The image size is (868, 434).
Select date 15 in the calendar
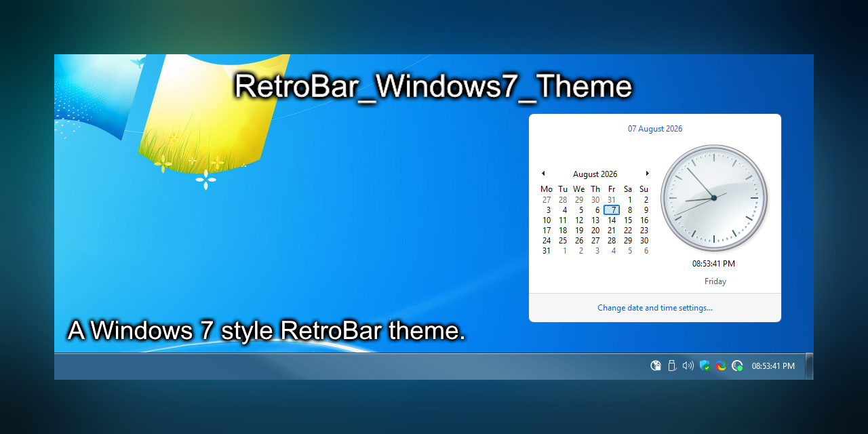[x=628, y=220]
